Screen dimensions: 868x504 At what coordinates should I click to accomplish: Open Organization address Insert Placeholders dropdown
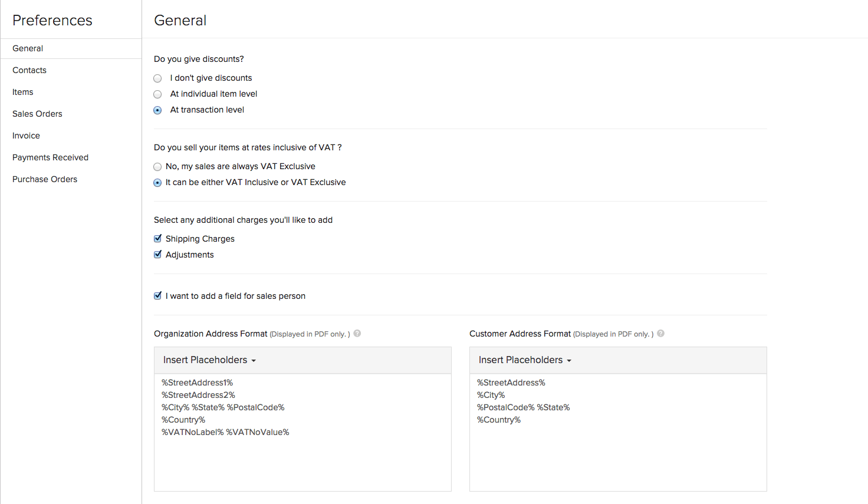(x=209, y=360)
